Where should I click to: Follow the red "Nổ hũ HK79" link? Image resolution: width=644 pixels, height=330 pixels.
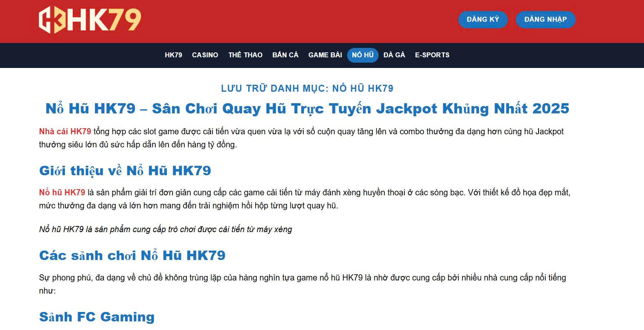[x=62, y=192]
